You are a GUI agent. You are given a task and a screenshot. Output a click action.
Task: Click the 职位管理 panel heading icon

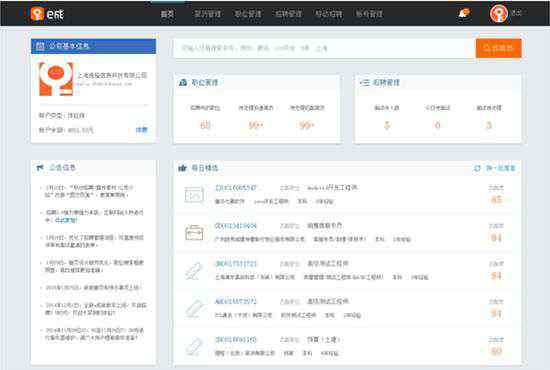[183, 82]
